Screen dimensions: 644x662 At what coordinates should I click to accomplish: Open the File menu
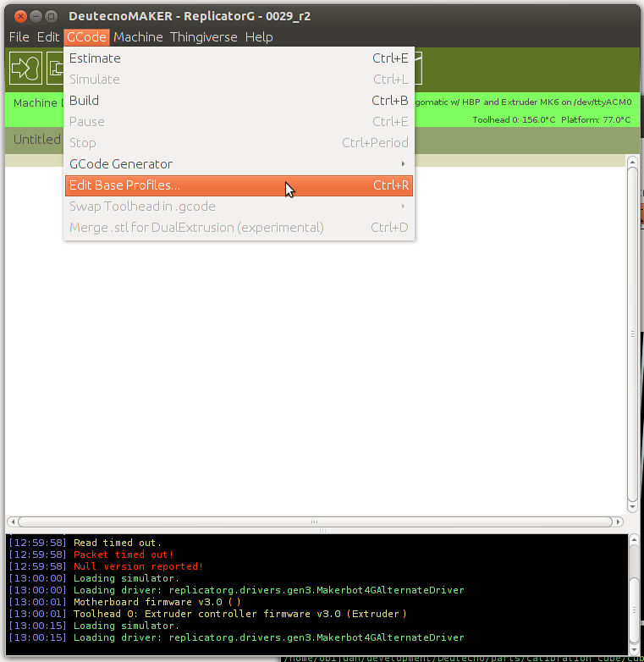click(19, 37)
